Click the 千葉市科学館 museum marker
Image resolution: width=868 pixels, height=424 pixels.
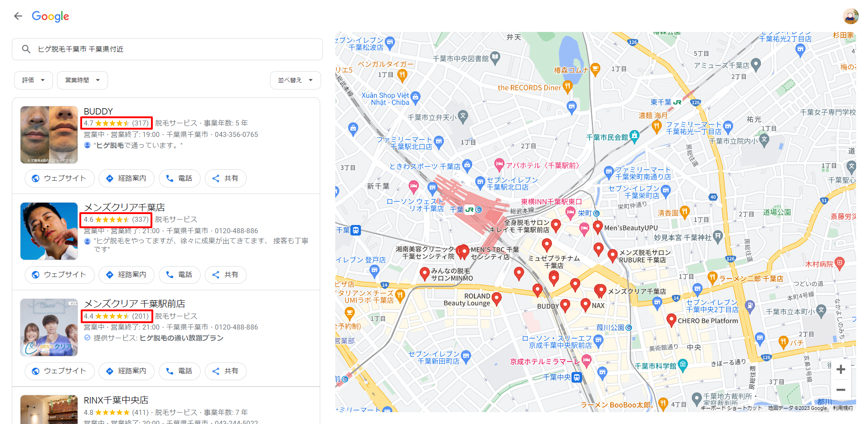pyautogui.click(x=683, y=365)
